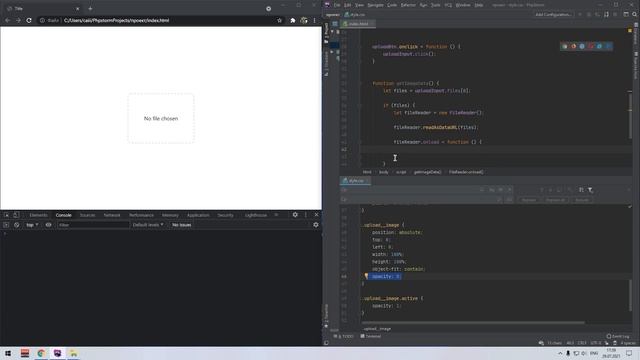Click the console Filter field
Image resolution: width=640 pixels, height=360 pixels.
[x=93, y=225]
